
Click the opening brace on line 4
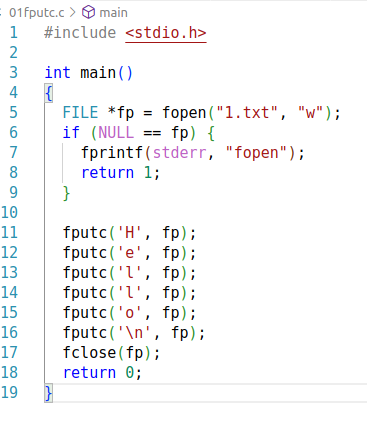point(49,93)
